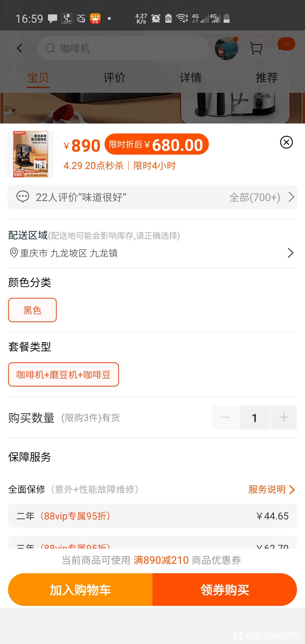Tap the review speech bubble icon

(23, 197)
